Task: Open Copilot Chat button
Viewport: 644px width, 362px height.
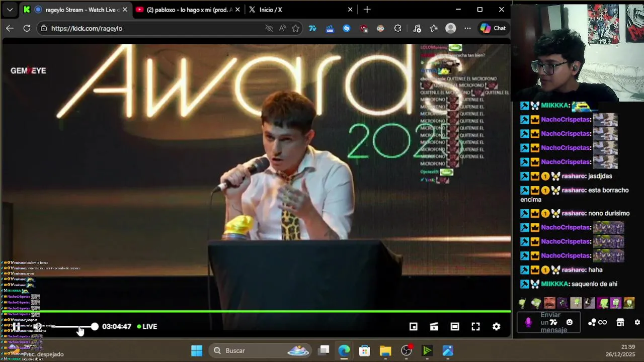Action: (x=493, y=28)
